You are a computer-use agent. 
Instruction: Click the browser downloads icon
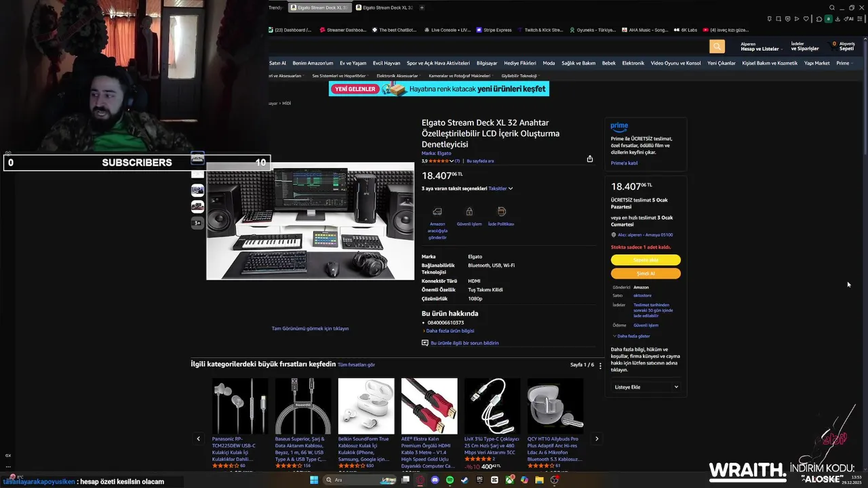[x=837, y=18]
